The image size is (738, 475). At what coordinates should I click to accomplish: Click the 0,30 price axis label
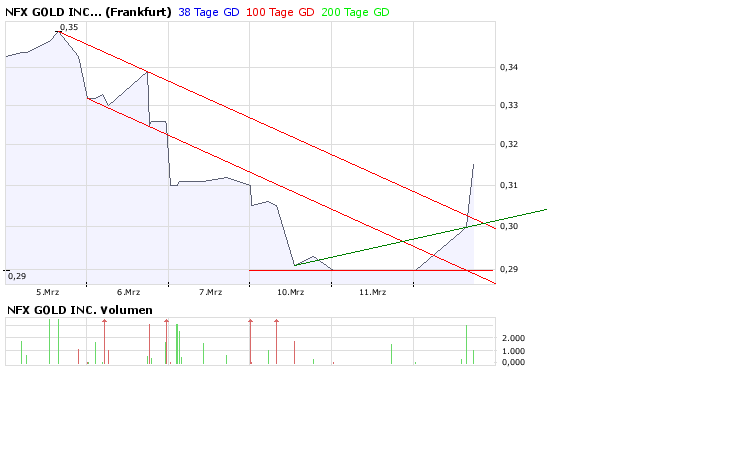point(509,226)
